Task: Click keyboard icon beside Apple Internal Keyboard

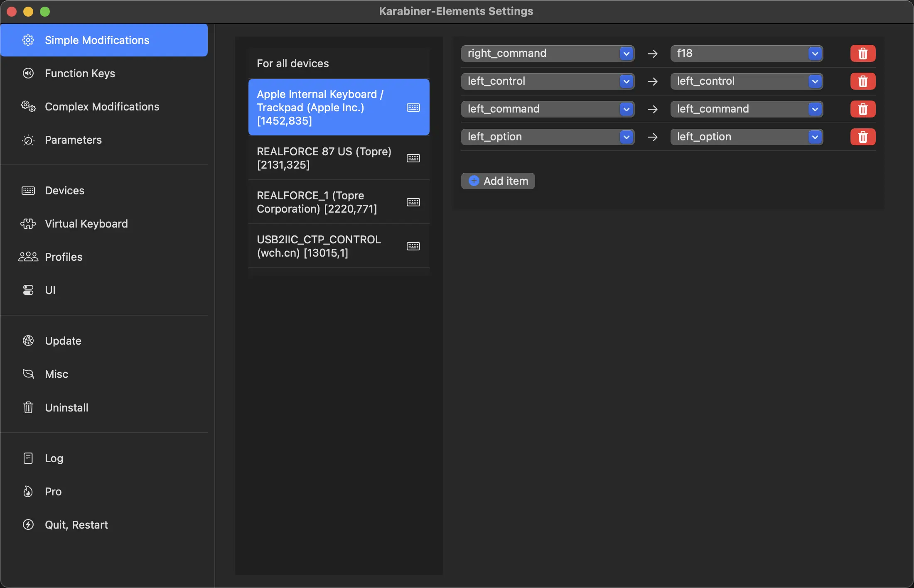Action: (x=413, y=108)
